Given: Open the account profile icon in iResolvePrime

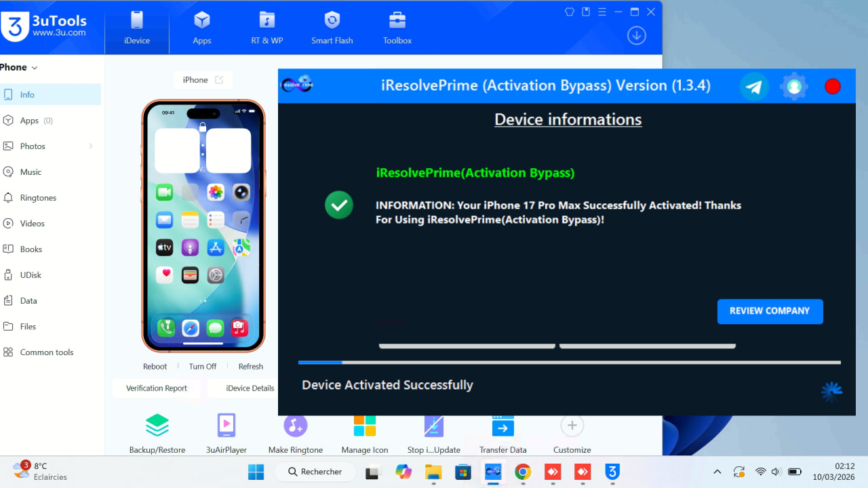Looking at the screenshot, I should [x=794, y=86].
